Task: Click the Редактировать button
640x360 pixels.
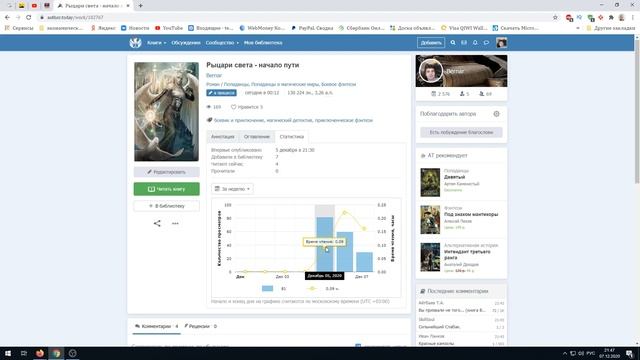Action: pos(167,172)
